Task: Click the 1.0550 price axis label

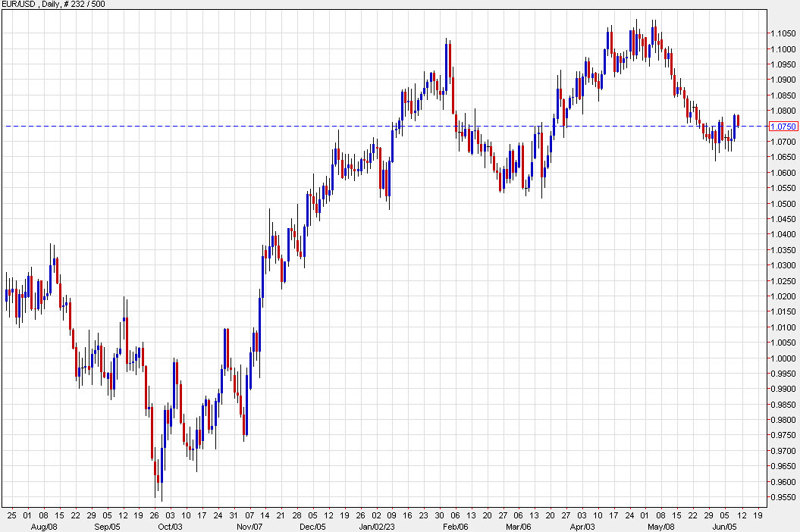Action: click(783, 188)
